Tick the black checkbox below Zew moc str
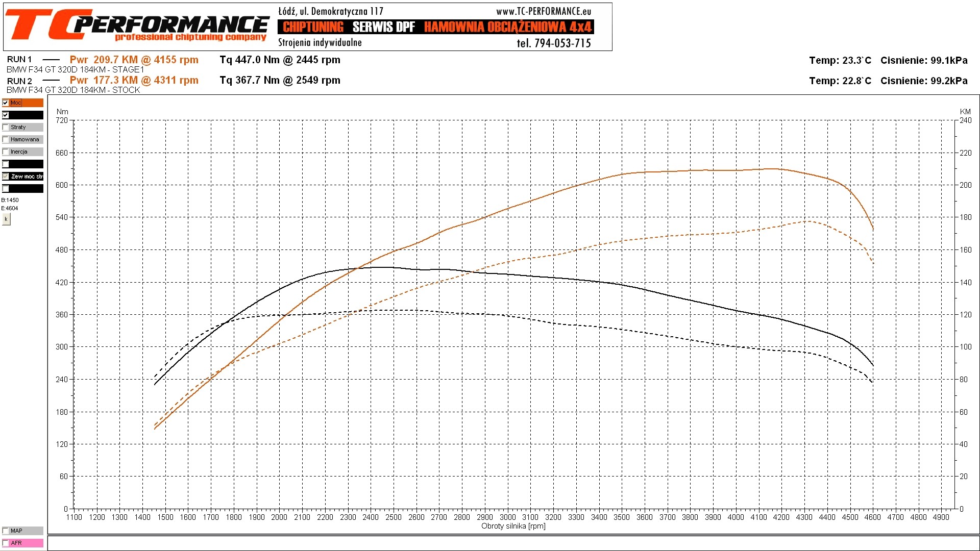 coord(6,188)
